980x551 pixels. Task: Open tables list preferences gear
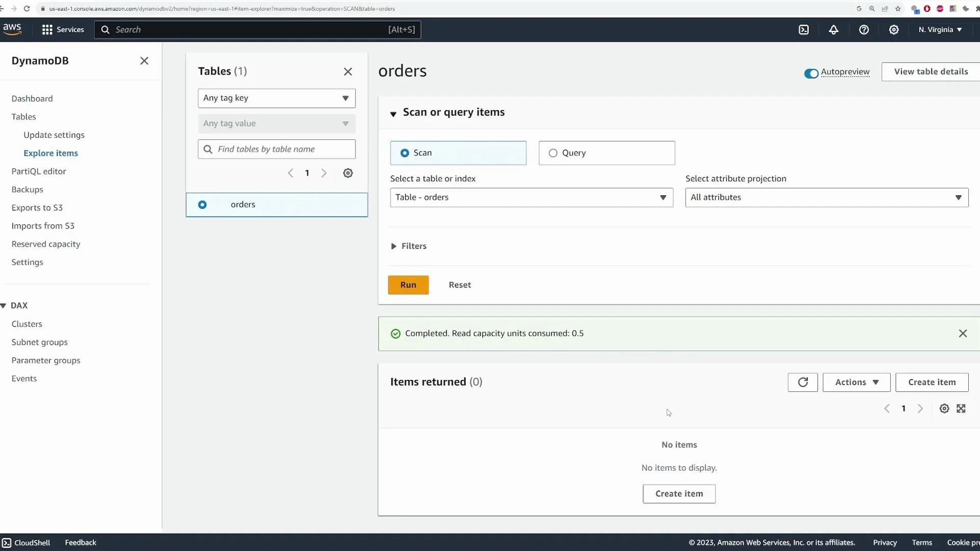pyautogui.click(x=348, y=173)
